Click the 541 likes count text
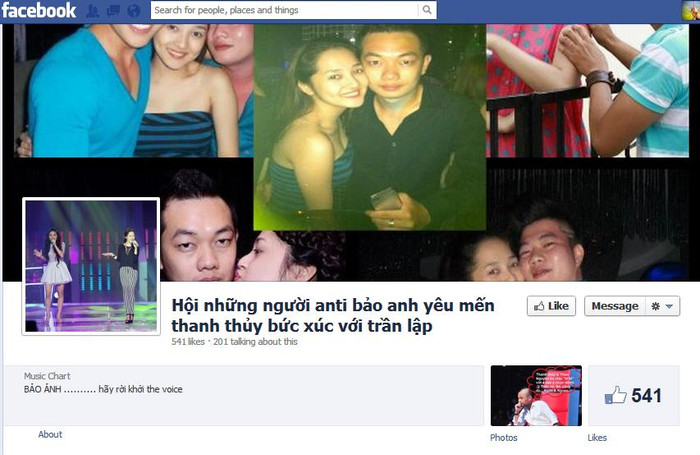 click(188, 342)
